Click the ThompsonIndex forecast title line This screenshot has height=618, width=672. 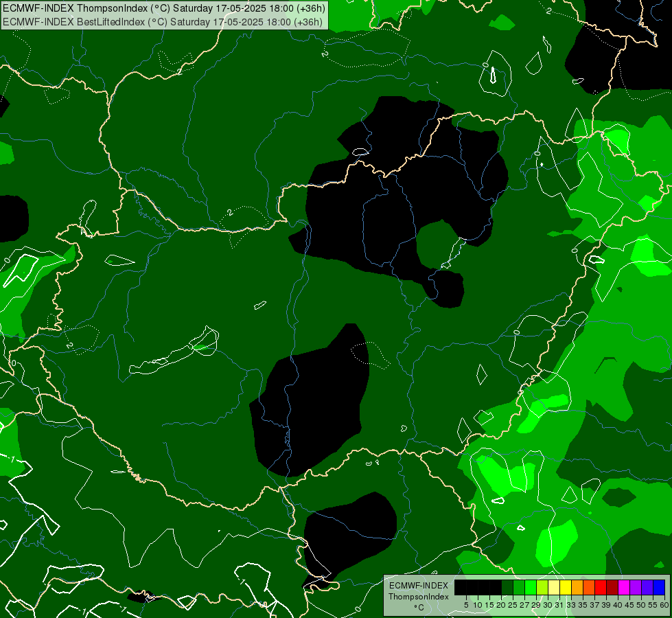pos(164,8)
